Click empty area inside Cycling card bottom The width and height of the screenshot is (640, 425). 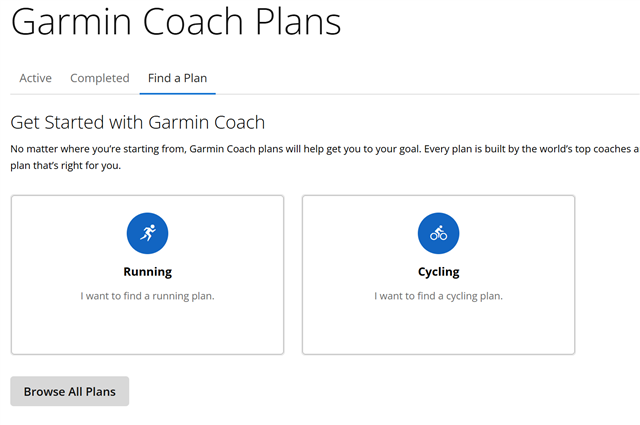(x=438, y=329)
